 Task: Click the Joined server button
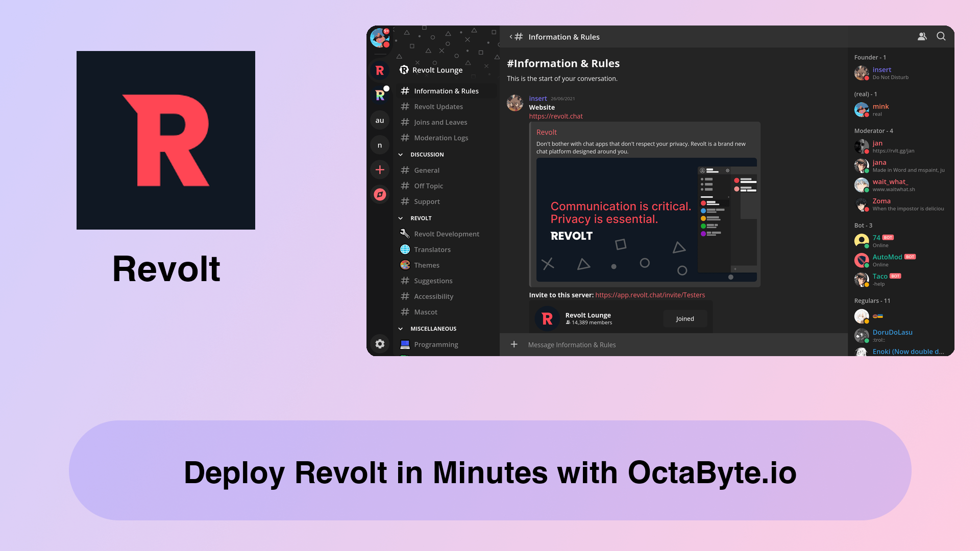685,318
